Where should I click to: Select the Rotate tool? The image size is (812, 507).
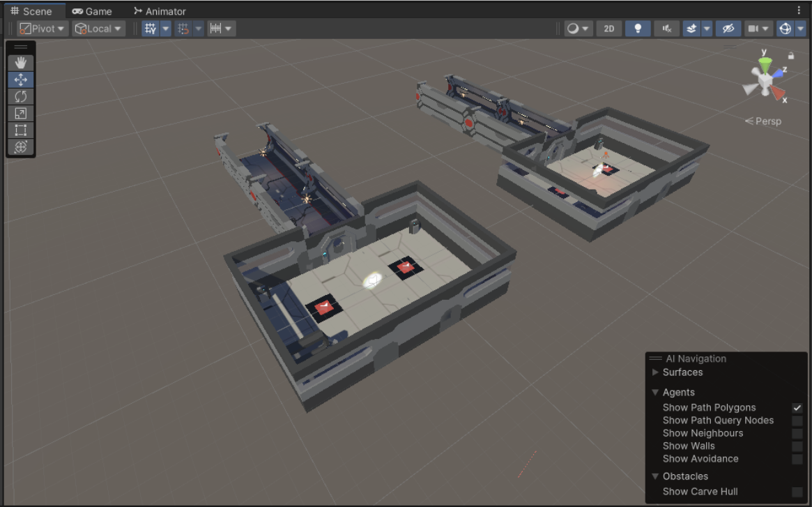21,96
